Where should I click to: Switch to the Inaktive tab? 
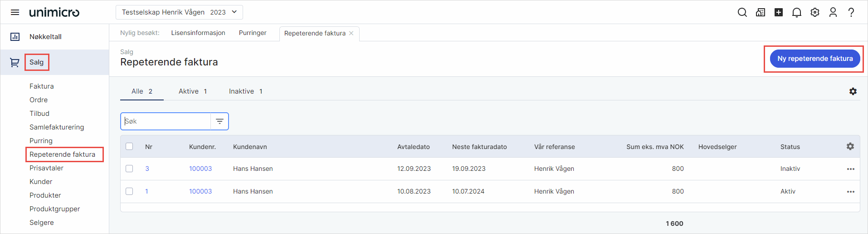(245, 91)
